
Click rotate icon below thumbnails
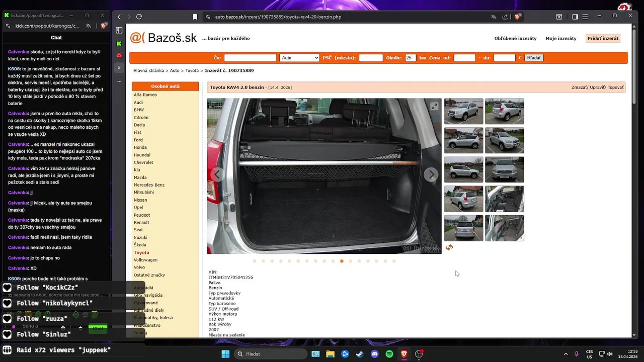(x=449, y=247)
